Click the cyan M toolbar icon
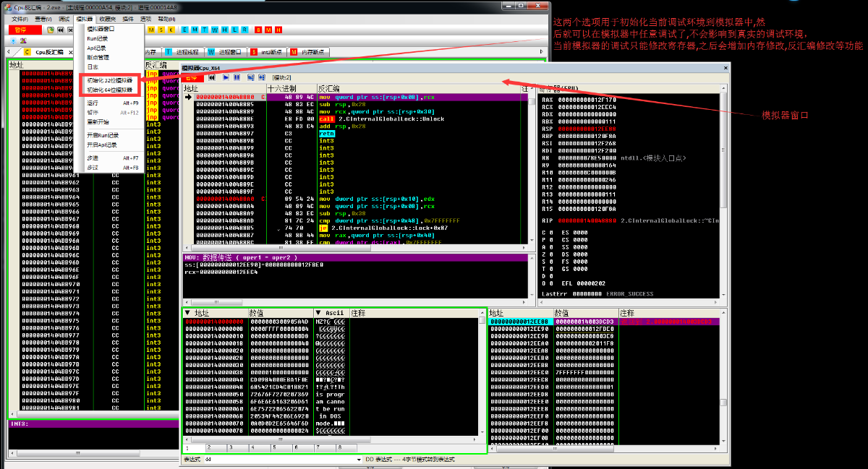 pos(195,30)
